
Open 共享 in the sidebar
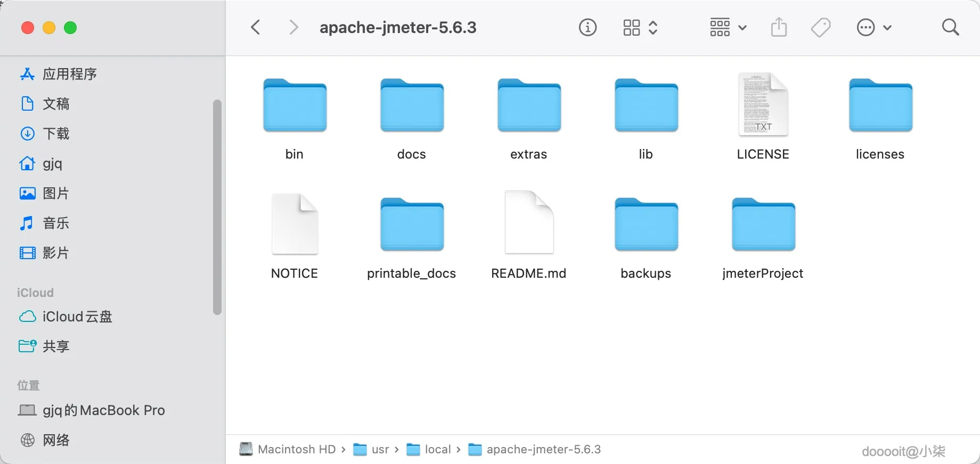click(x=45, y=346)
